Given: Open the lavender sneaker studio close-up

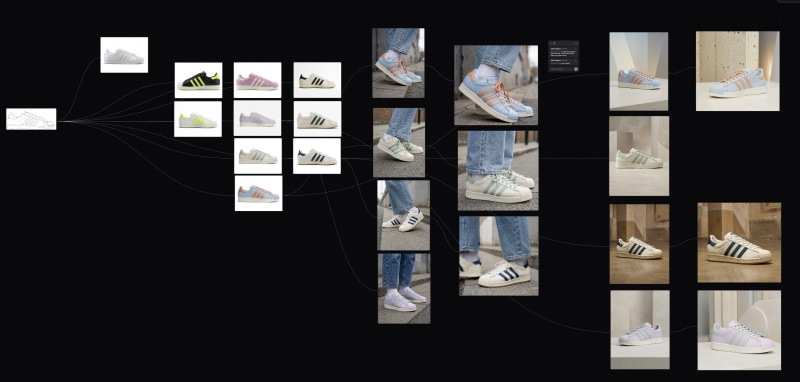Looking at the screenshot, I should 739,330.
